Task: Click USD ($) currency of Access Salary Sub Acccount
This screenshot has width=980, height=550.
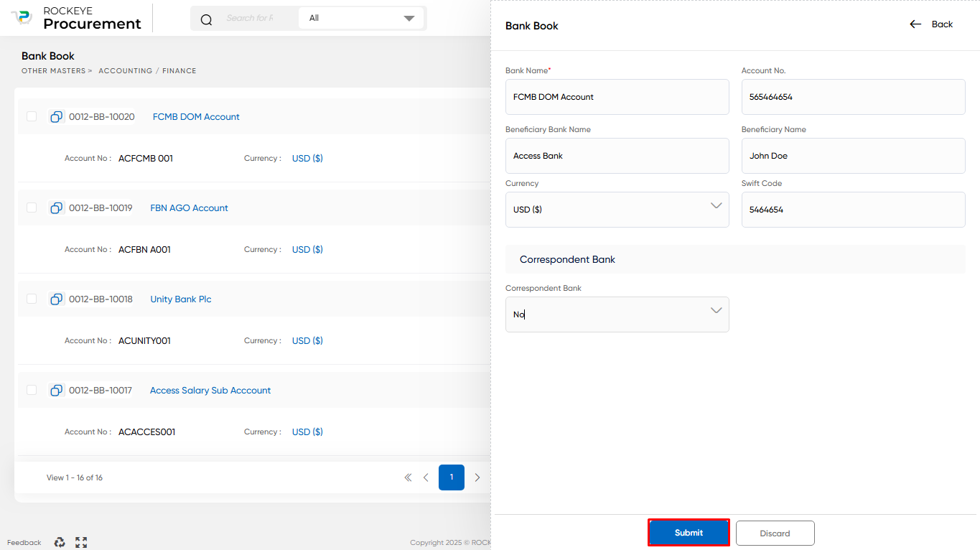Action: coord(307,432)
